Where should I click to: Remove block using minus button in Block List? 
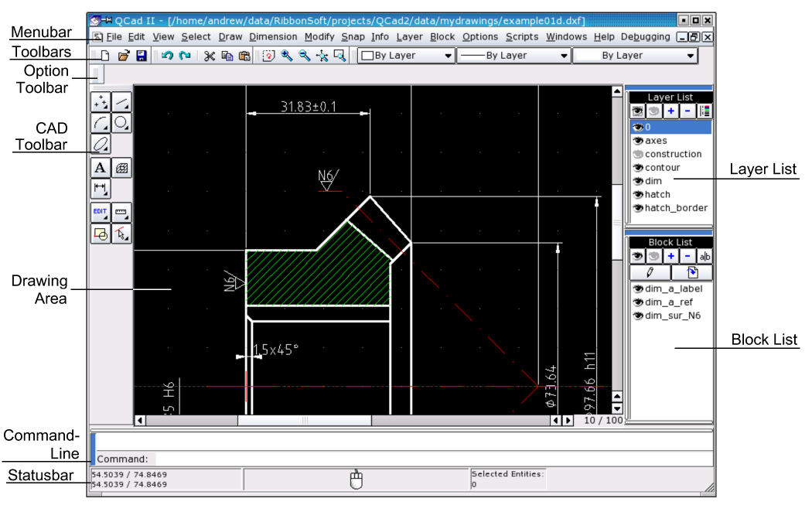pos(687,256)
